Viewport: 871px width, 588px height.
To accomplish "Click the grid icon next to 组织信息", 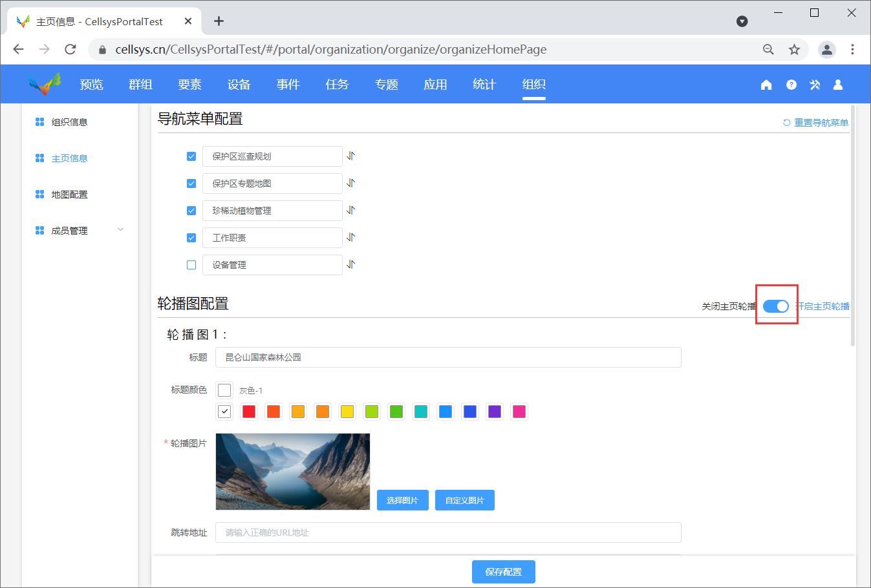I will 40,122.
